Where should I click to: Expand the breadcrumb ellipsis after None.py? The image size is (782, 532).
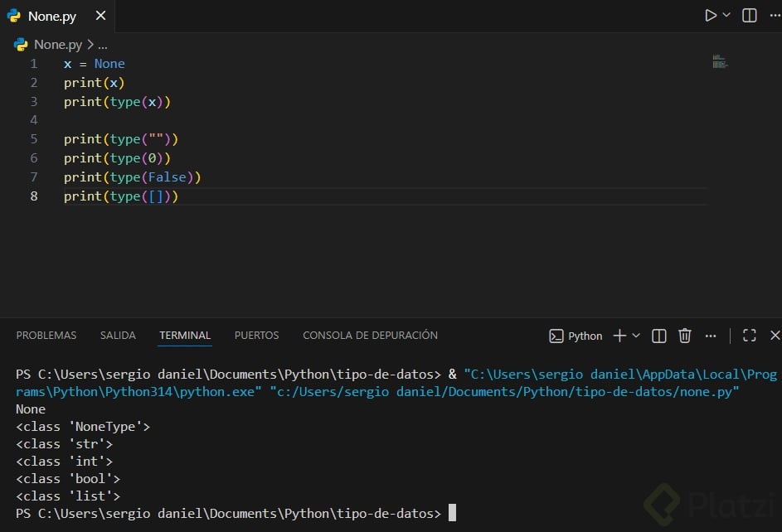[x=103, y=45]
